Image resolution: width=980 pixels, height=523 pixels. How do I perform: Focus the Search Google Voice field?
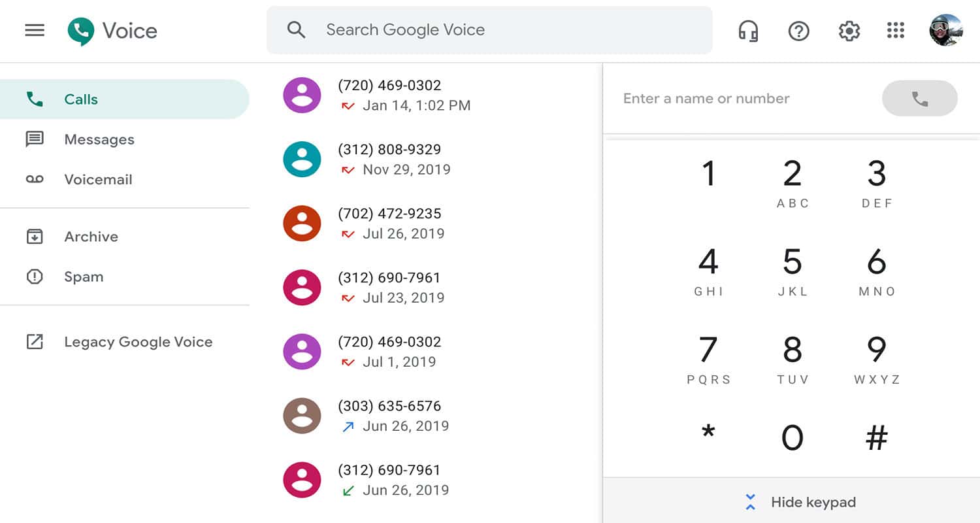[x=489, y=30]
